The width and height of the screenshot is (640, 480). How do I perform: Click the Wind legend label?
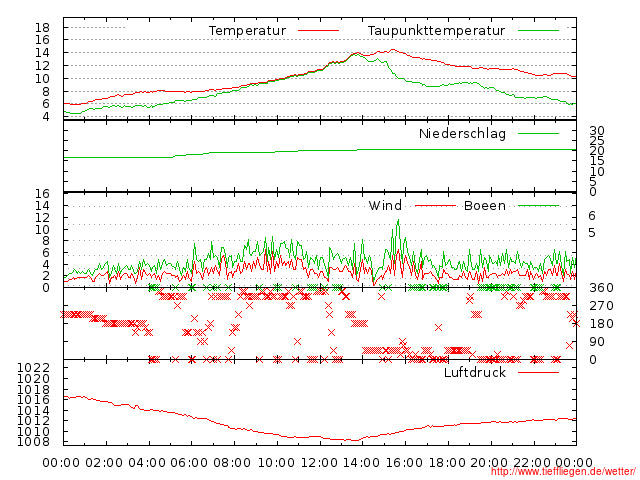click(x=385, y=205)
